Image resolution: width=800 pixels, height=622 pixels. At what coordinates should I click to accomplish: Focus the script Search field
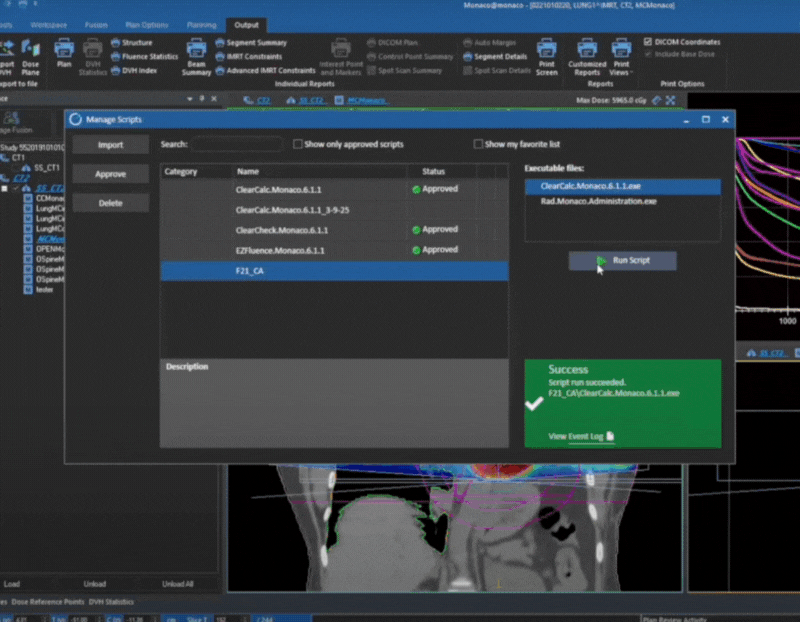point(236,144)
